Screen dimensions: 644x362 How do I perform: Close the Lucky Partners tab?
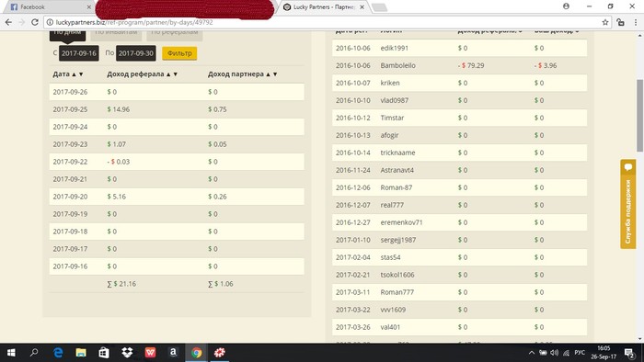click(x=362, y=7)
